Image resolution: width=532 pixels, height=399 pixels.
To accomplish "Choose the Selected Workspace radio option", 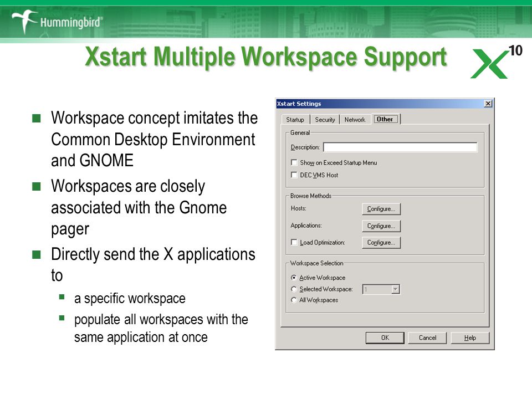I will coord(294,289).
